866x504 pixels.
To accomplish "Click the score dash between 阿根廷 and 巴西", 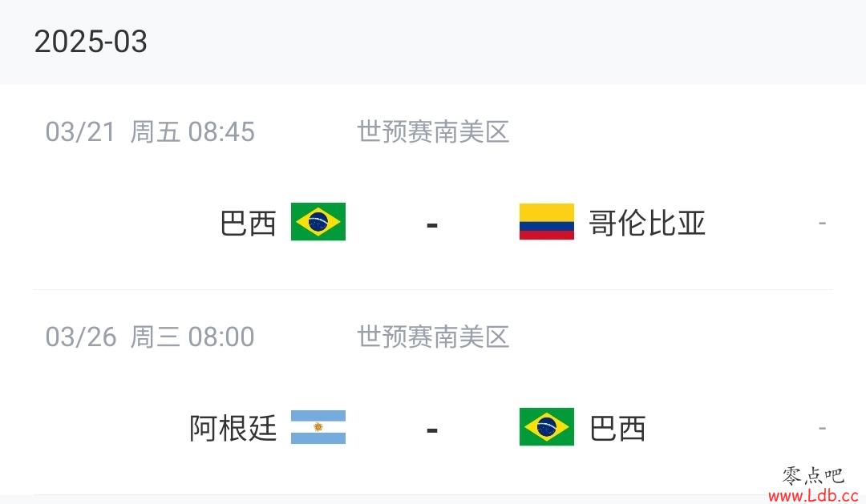I will (x=432, y=429).
